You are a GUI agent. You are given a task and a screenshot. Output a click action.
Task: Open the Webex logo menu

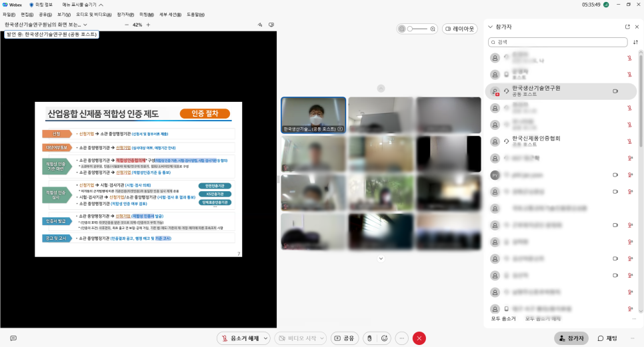click(12, 5)
